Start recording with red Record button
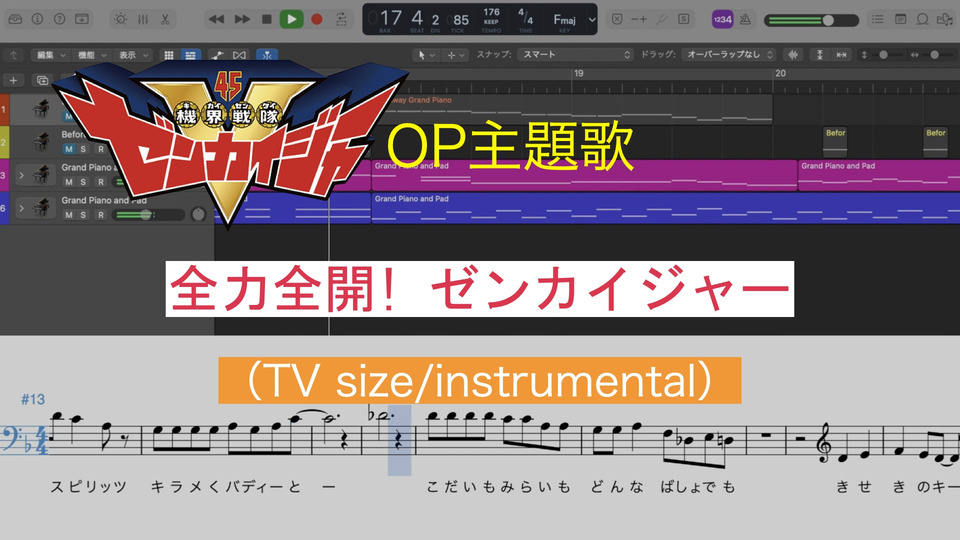 317,19
